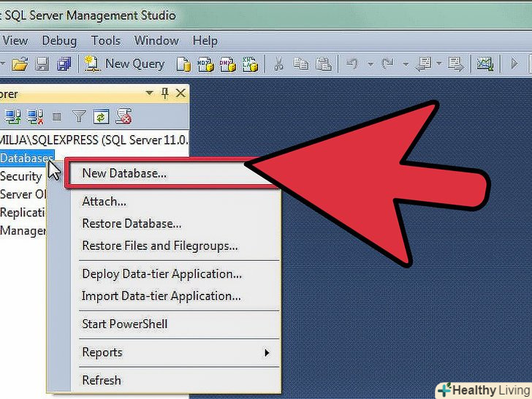Open an Analysis Services XMLA Query
532x399 pixels.
(250, 64)
